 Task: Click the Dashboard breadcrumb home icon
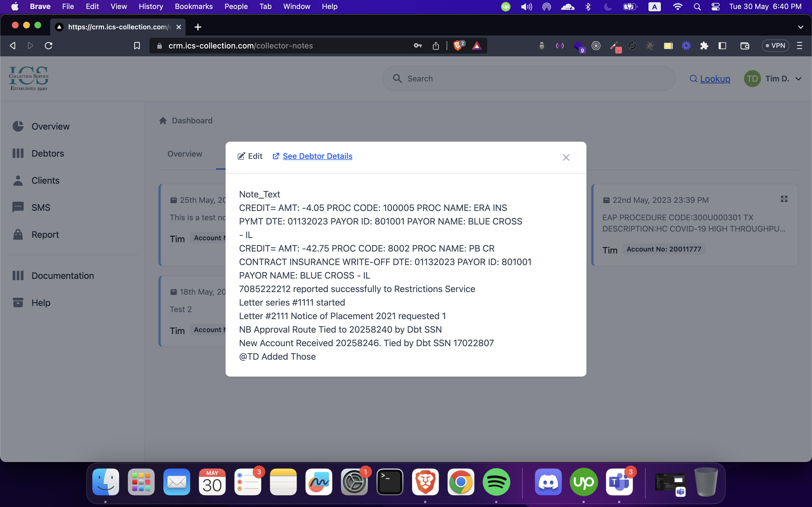pos(163,121)
